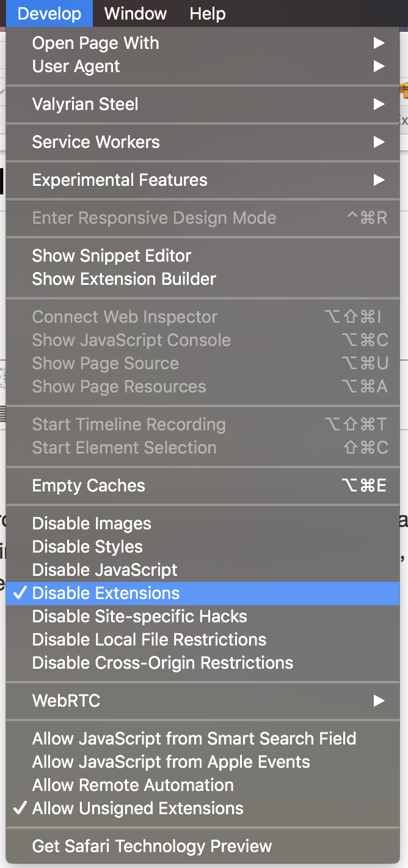Screen dimensions: 408x868
Task: Open the WebRTC submenu
Action: 66,701
